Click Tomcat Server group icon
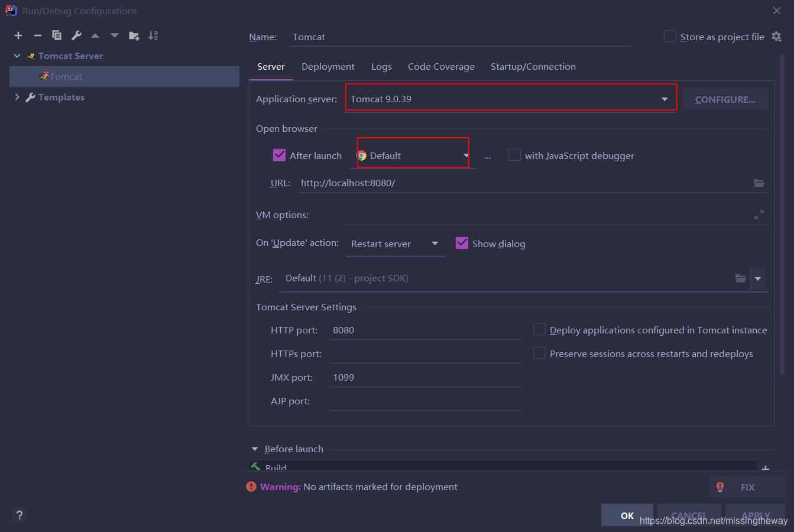 [x=31, y=56]
